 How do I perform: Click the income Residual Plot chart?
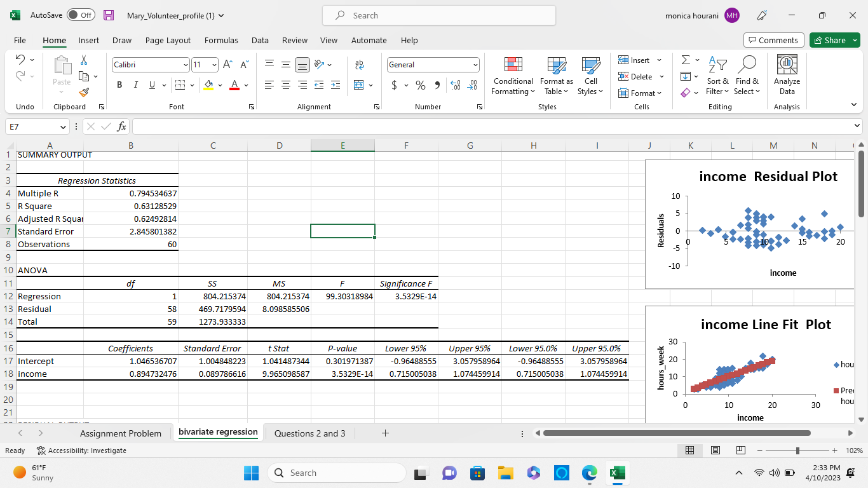[x=750, y=224]
